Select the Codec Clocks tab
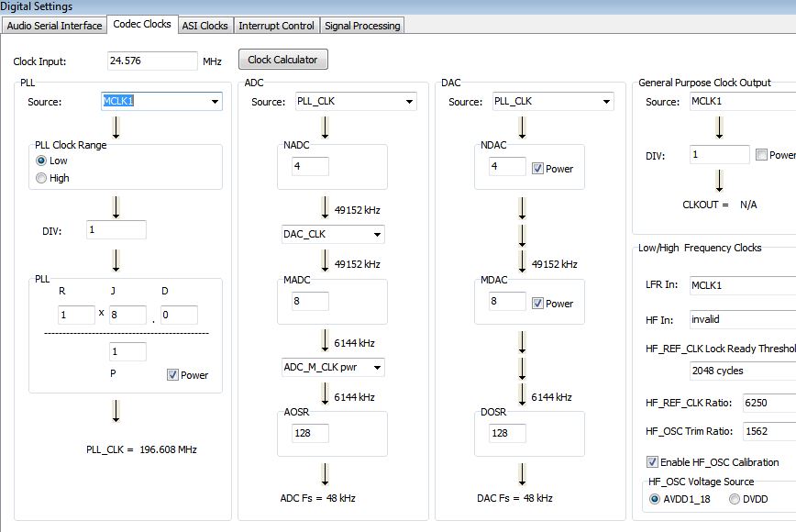The image size is (796, 532). pyautogui.click(x=142, y=24)
